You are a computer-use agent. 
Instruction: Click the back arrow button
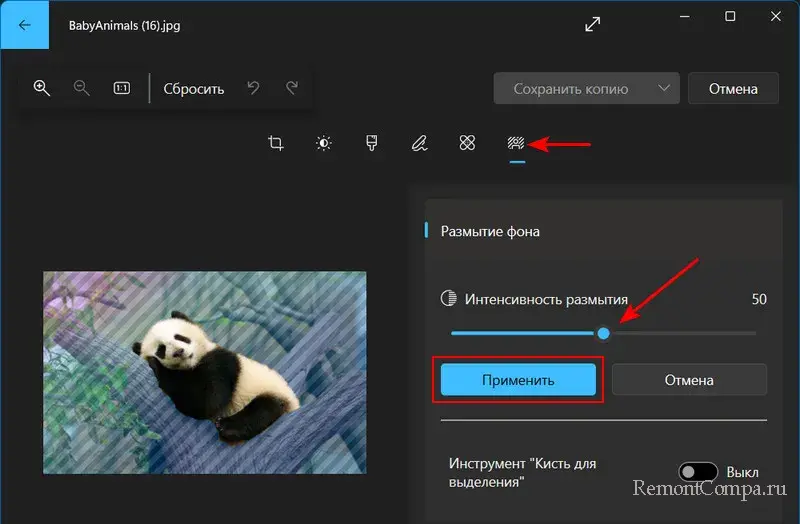tap(24, 25)
